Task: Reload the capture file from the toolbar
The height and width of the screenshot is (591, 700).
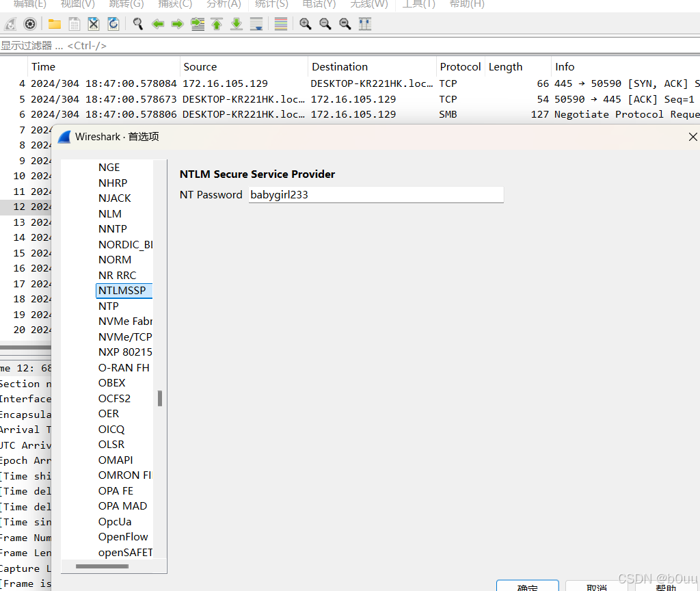Action: 113,24
